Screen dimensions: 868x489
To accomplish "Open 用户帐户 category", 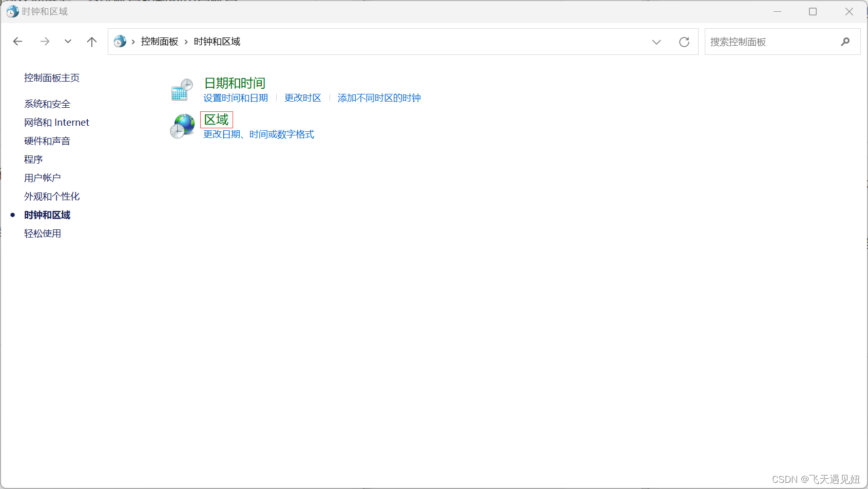I will coord(43,178).
